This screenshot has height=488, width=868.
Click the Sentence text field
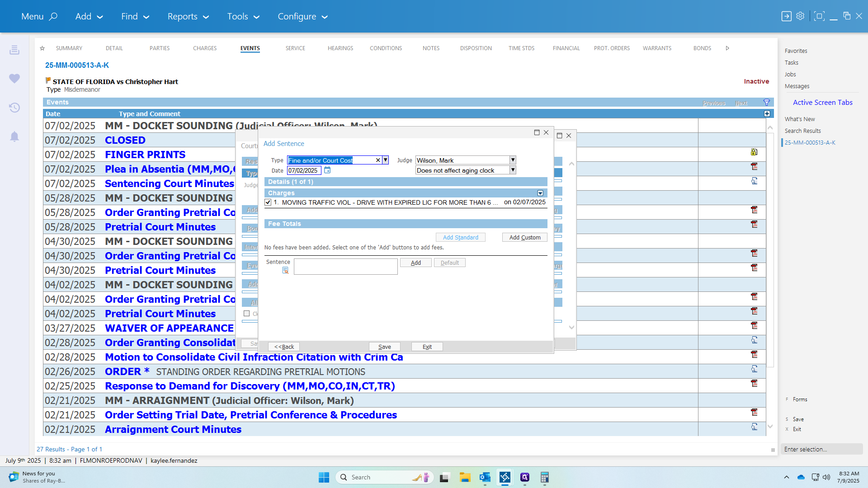[x=346, y=267]
